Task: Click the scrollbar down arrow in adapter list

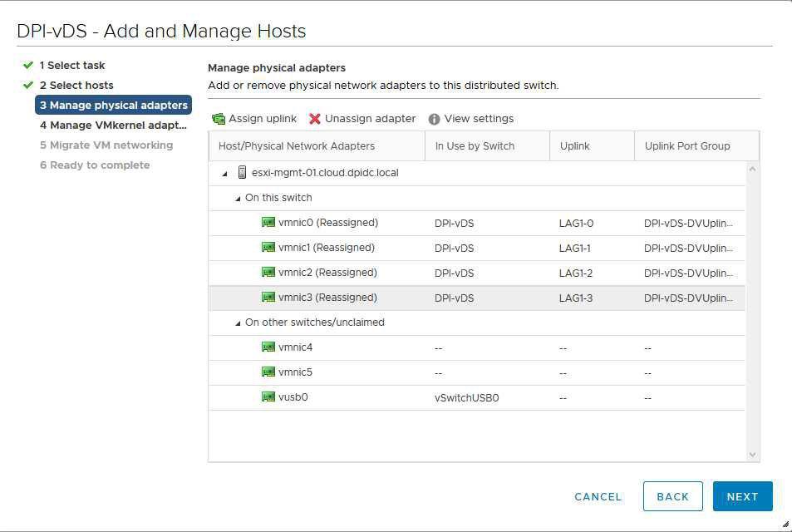Action: click(752, 455)
